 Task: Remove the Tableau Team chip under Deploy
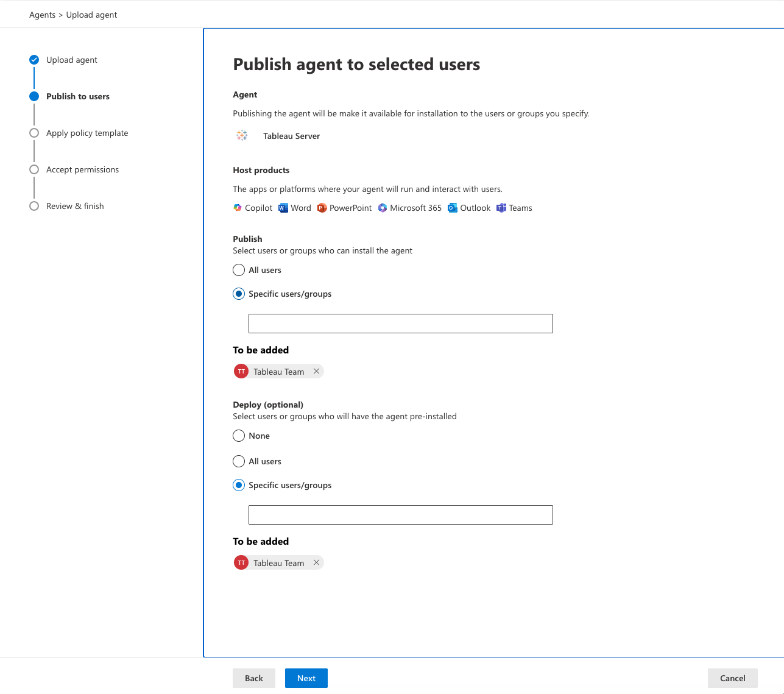click(x=316, y=562)
